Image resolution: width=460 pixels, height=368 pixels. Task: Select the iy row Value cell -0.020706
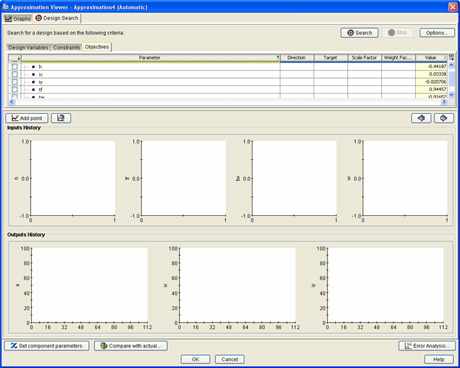431,82
